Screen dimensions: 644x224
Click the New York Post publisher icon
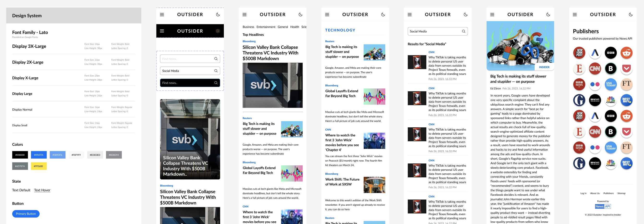579,53
